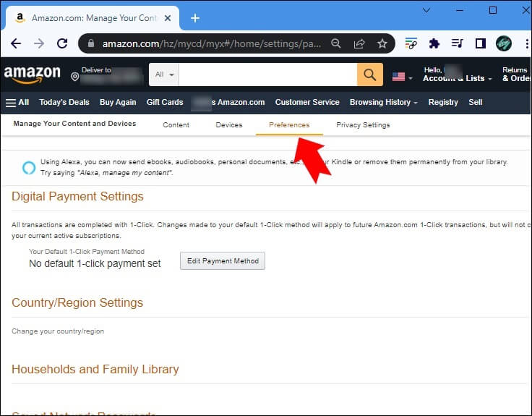Expand the Digital Payment Settings section
This screenshot has width=532, height=416.
click(x=77, y=196)
